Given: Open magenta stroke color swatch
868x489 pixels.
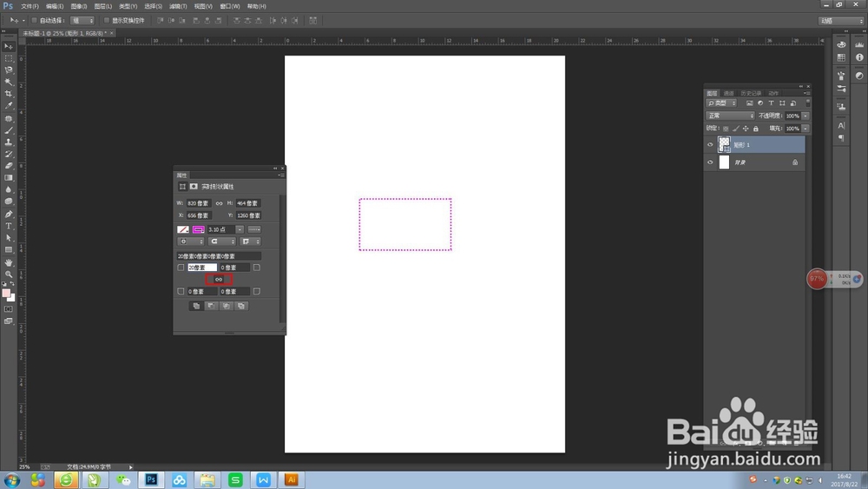Looking at the screenshot, I should tap(198, 229).
